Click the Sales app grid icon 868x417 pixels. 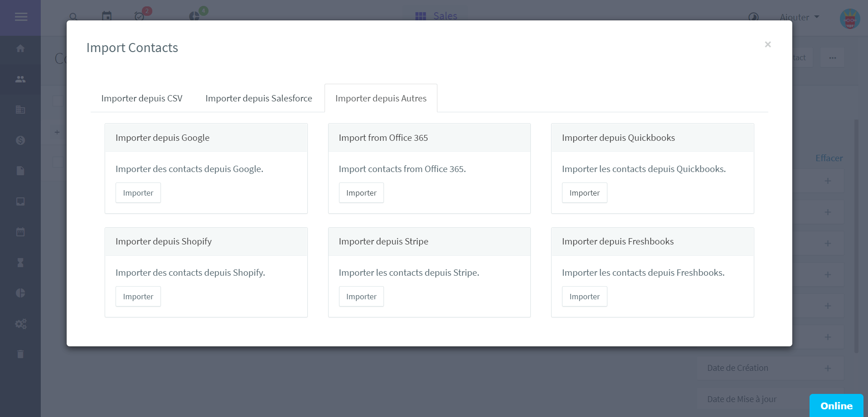point(421,16)
